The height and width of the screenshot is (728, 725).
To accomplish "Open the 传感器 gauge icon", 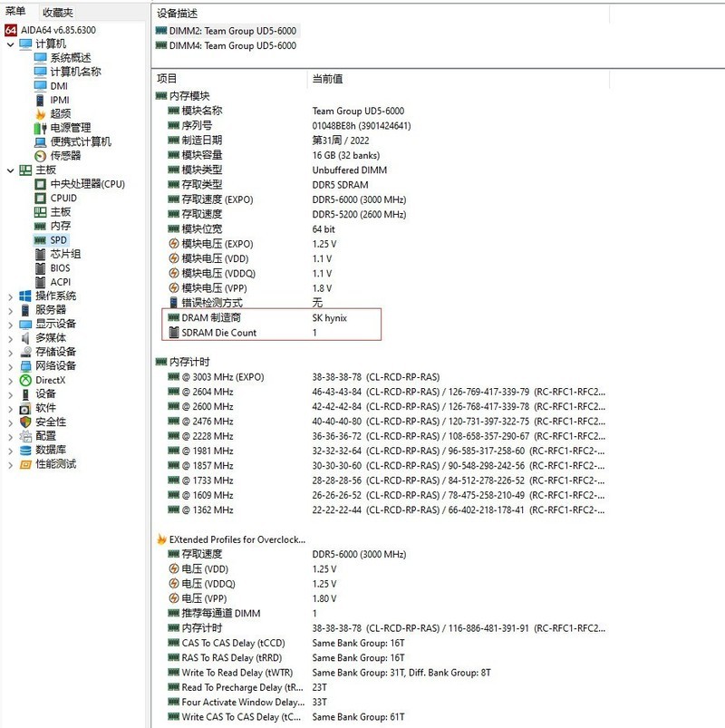I will tap(41, 156).
